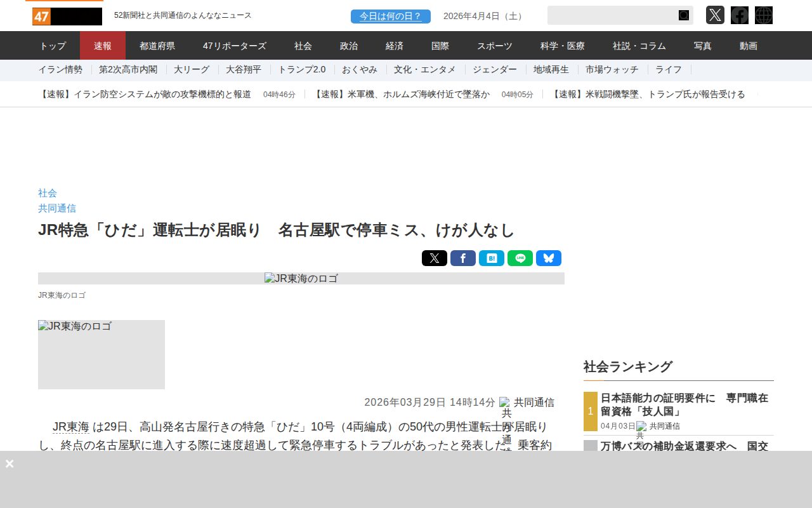Open 政治 navigation item
Image resolution: width=812 pixels, height=508 pixels.
point(349,46)
